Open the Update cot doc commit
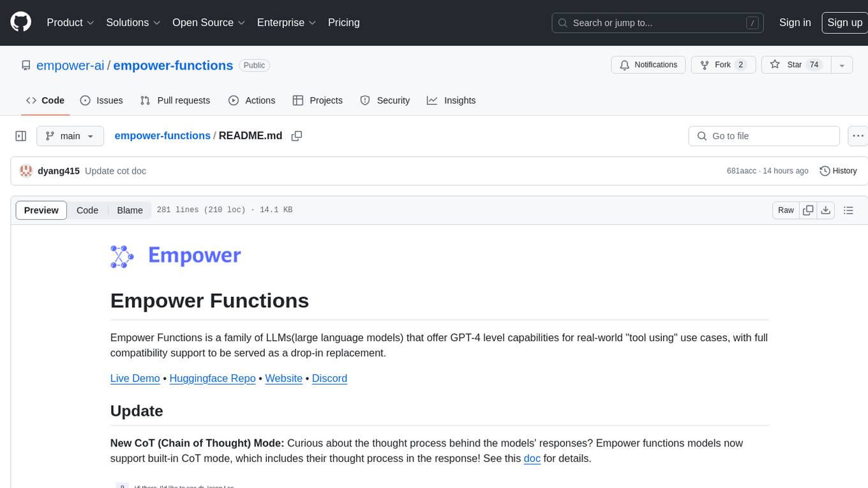The image size is (868, 488). (116, 171)
